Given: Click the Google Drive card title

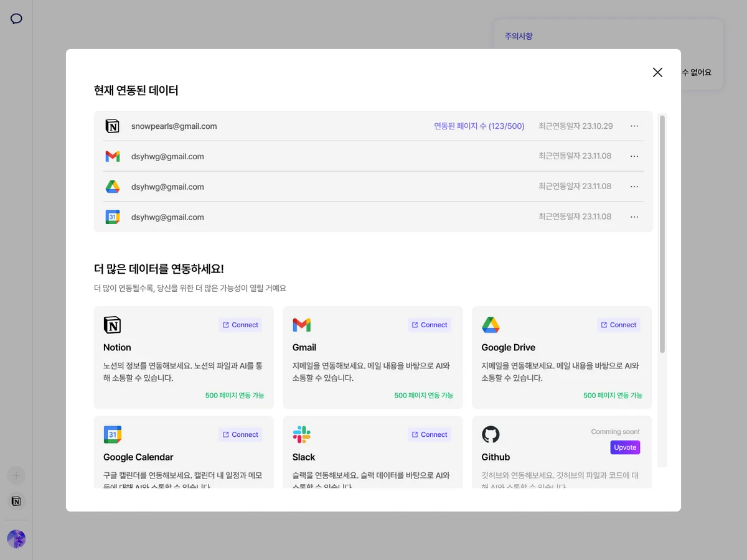Looking at the screenshot, I should coord(509,347).
